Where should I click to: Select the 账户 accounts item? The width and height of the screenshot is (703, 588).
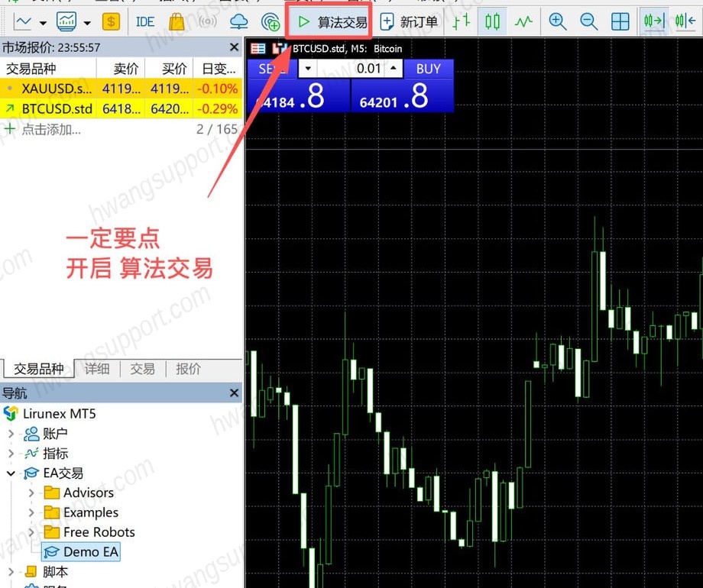click(x=55, y=434)
